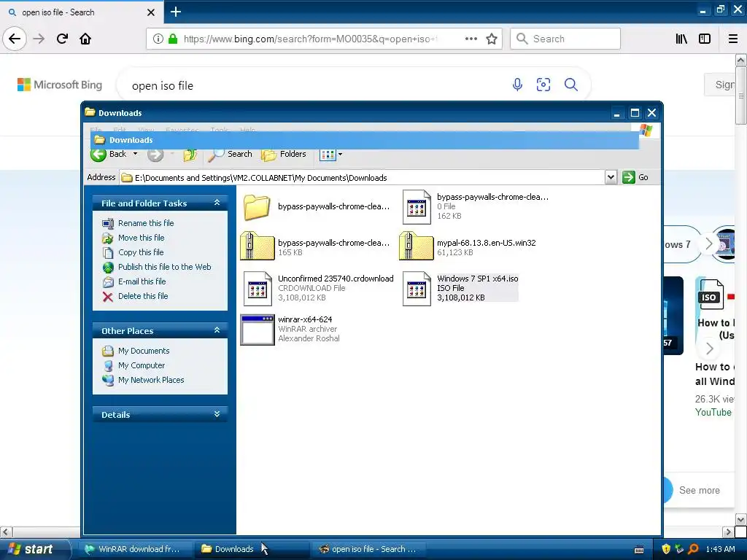Click Bing visual search camera icon
747x560 pixels.
[x=543, y=85]
